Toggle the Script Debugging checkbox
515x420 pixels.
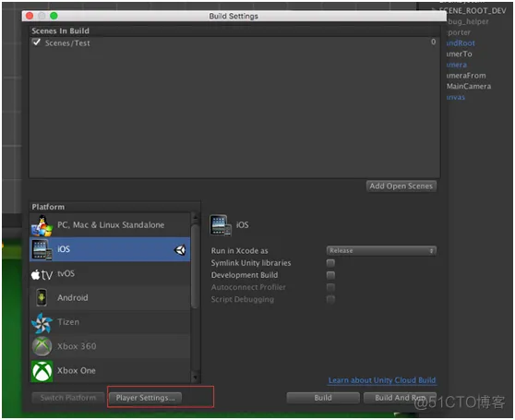(x=330, y=299)
